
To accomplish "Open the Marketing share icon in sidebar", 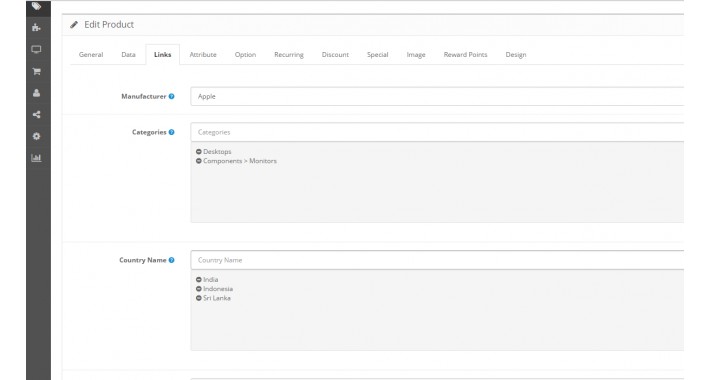I will coord(37,115).
